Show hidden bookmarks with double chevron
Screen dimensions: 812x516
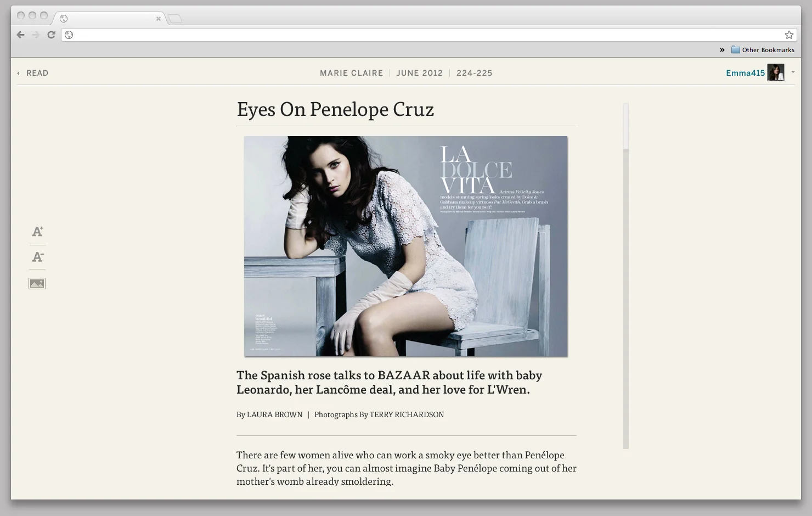point(722,50)
